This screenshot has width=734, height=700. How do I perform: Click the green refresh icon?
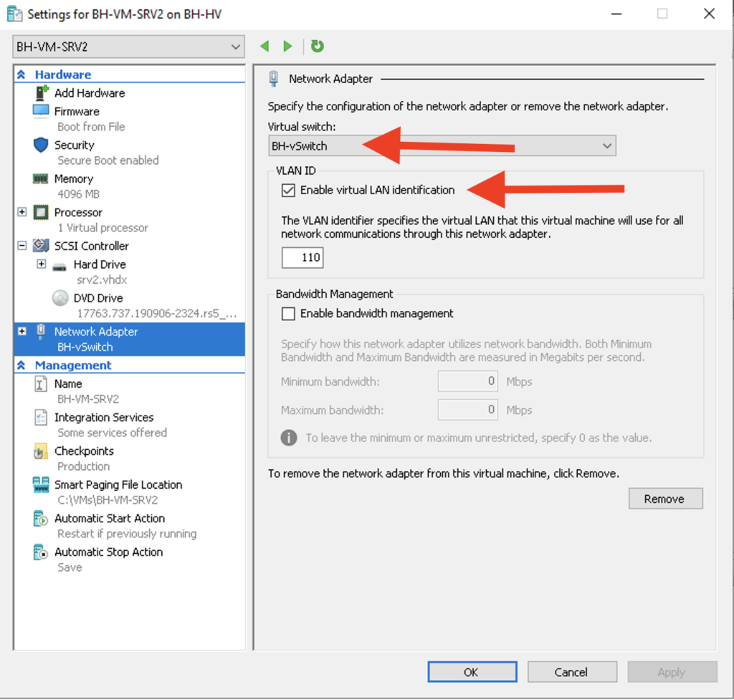coord(317,46)
